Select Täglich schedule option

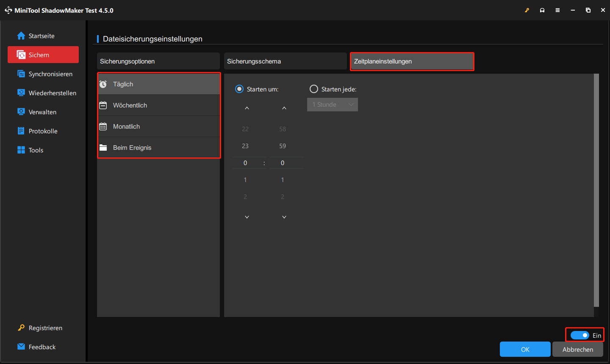[x=159, y=84]
